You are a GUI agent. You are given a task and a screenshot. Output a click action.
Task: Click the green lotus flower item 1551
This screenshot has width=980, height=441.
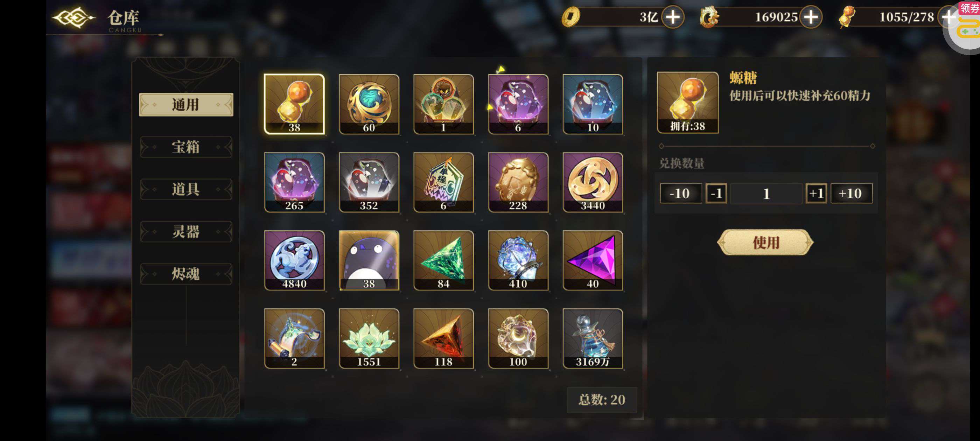pyautogui.click(x=369, y=338)
